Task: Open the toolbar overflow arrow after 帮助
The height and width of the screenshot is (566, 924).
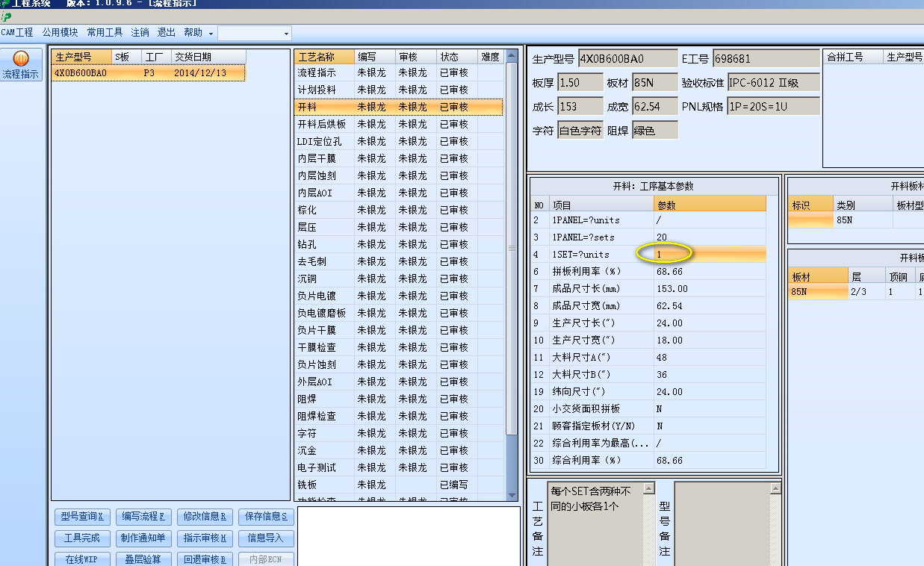Action: click(211, 34)
